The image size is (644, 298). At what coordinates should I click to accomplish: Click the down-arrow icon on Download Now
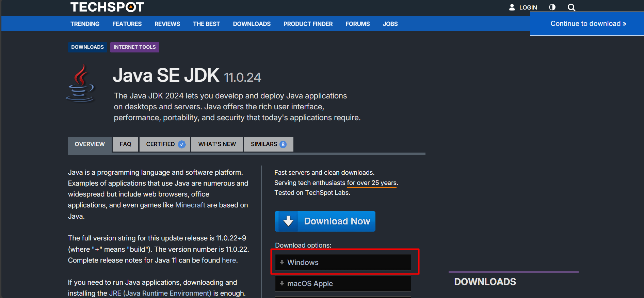coord(288,221)
